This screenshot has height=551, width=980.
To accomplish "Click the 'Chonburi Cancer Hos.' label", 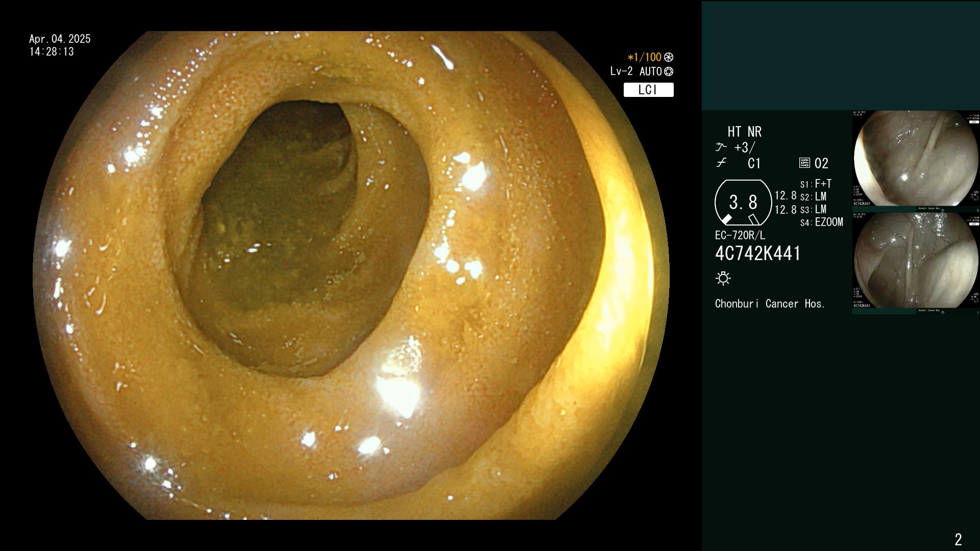I will click(x=770, y=304).
